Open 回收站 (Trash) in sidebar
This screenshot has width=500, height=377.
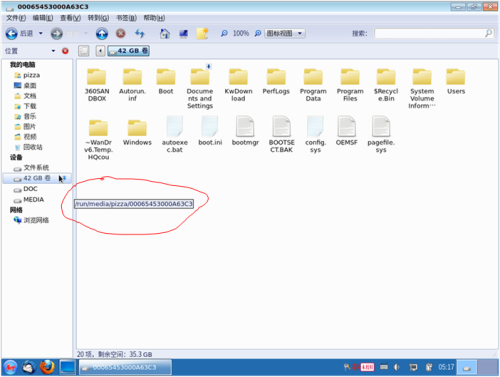(x=28, y=147)
